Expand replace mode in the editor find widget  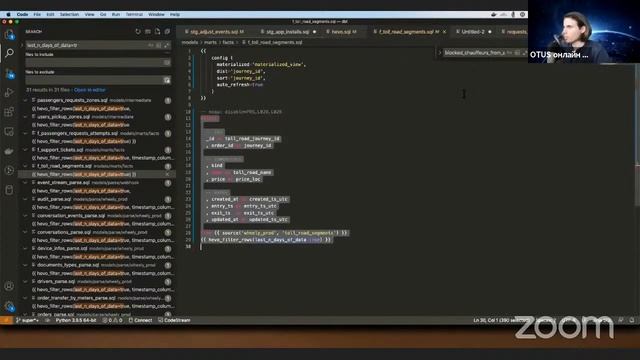click(440, 53)
